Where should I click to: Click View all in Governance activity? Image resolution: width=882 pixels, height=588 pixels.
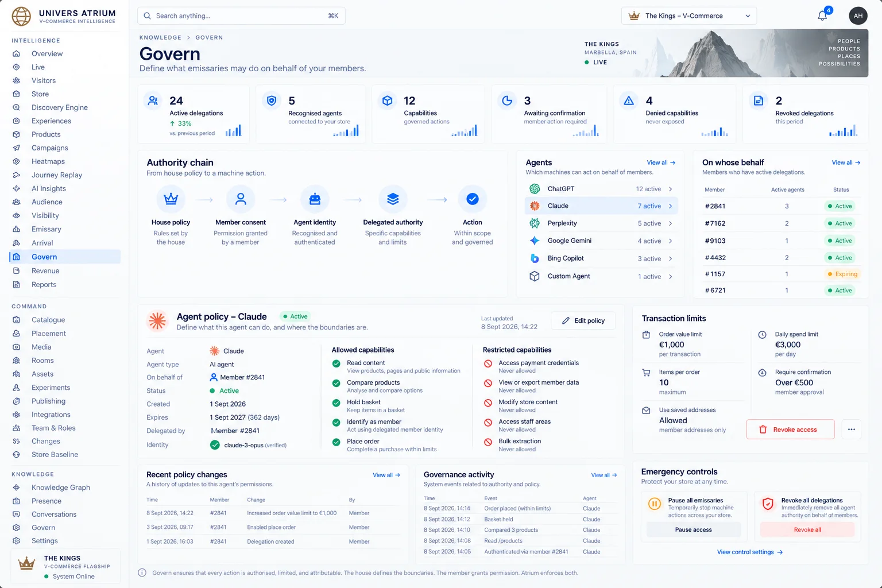point(604,475)
